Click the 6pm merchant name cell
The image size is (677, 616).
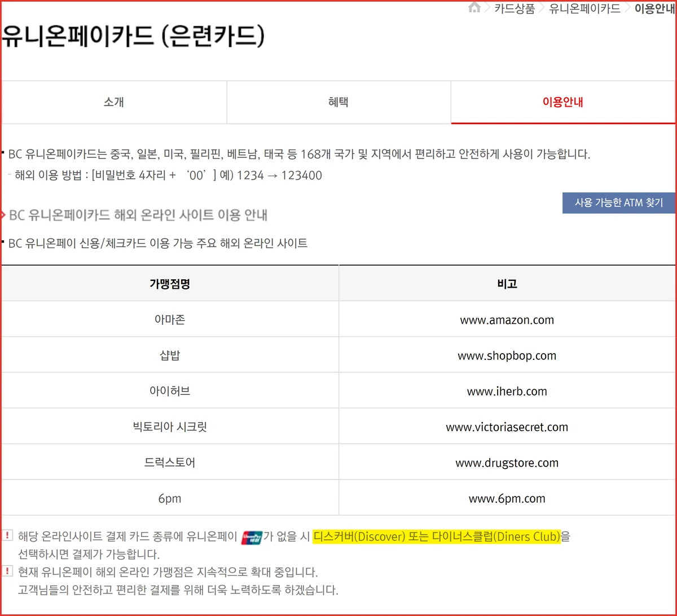pos(170,498)
